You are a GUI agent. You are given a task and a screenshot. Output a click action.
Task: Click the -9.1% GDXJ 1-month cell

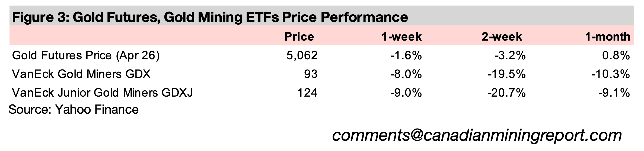point(614,93)
